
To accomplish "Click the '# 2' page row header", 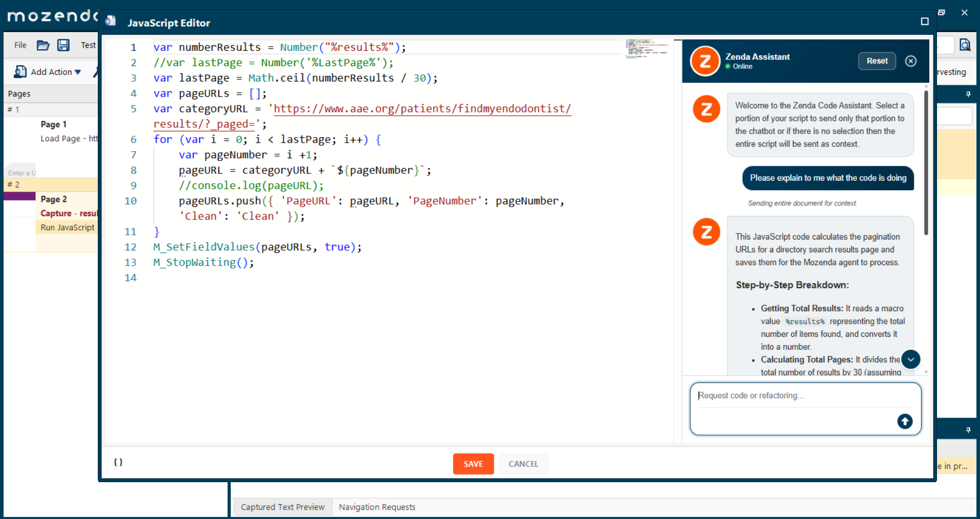I will tap(51, 184).
